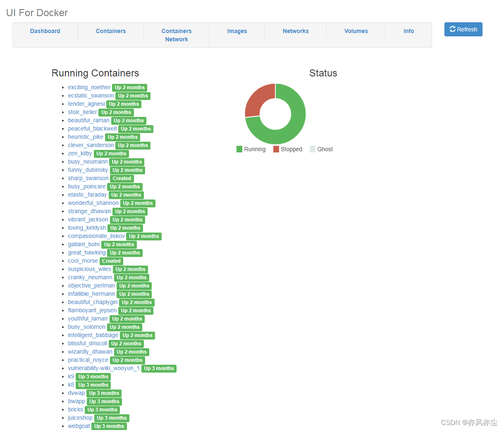Open the juiceshop container
The height and width of the screenshot is (430, 504).
click(x=80, y=418)
